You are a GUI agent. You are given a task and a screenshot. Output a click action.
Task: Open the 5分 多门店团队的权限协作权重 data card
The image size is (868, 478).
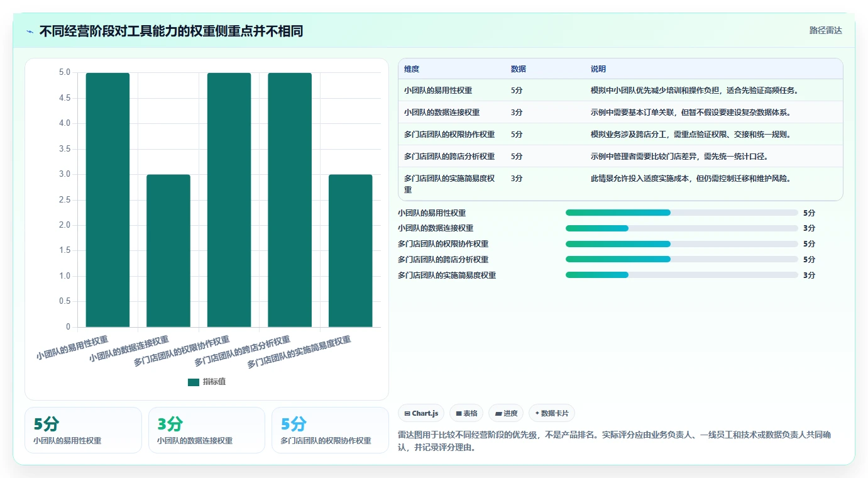point(330,430)
